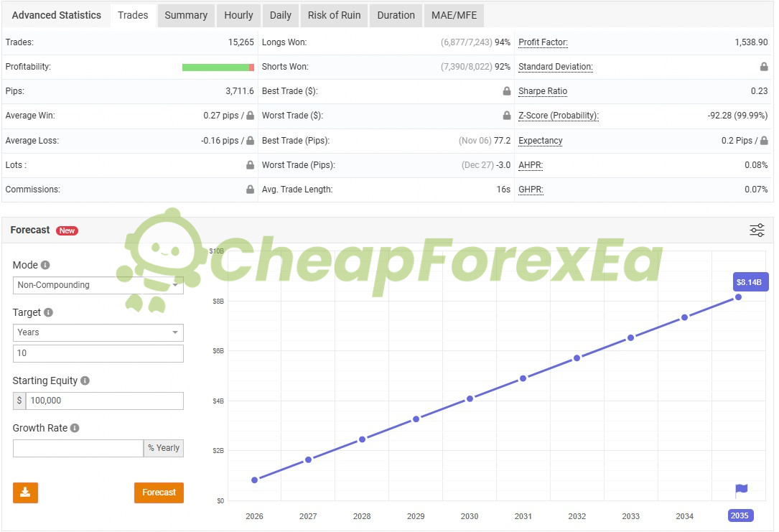Screen dimensions: 779x532
Task: Click the Profit Factor value 1,538.90
Action: point(751,42)
